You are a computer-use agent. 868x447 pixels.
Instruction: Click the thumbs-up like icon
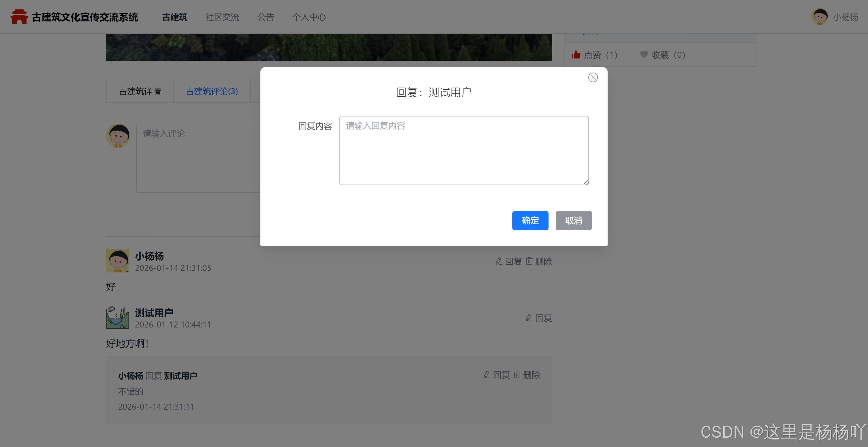[x=576, y=55]
